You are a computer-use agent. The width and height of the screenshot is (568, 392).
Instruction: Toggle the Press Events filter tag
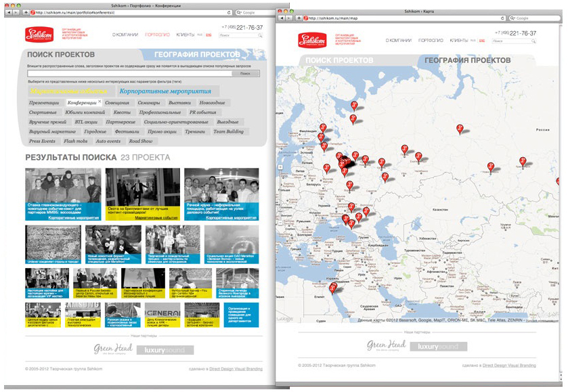tap(43, 141)
